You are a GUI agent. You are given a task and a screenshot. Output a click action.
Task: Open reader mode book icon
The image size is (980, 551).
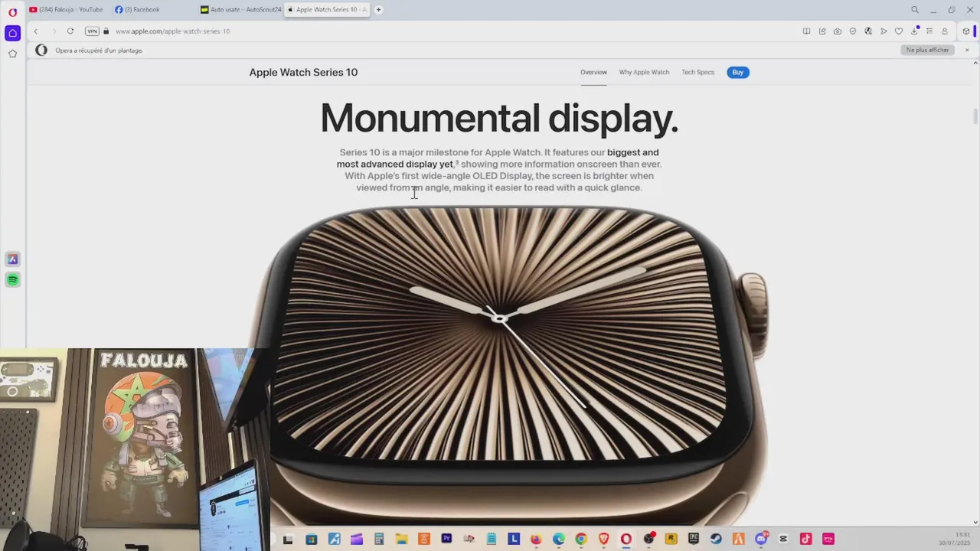click(x=806, y=31)
